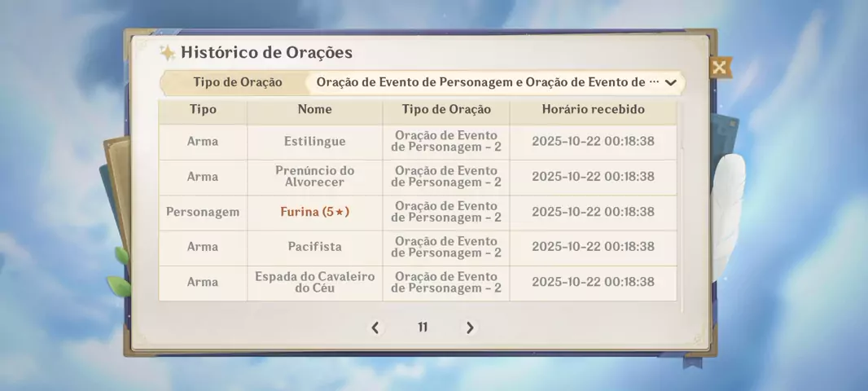The height and width of the screenshot is (391, 868).
Task: Select the Furina (5★) entry
Action: (314, 212)
